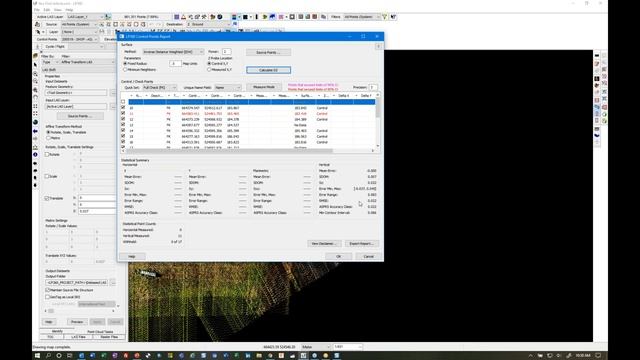Browse for the Output Folder

pos(113,282)
